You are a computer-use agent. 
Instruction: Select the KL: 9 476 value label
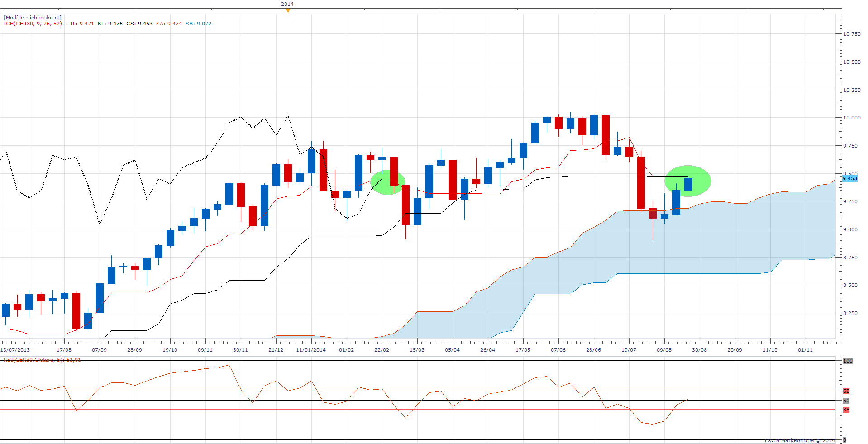point(110,24)
